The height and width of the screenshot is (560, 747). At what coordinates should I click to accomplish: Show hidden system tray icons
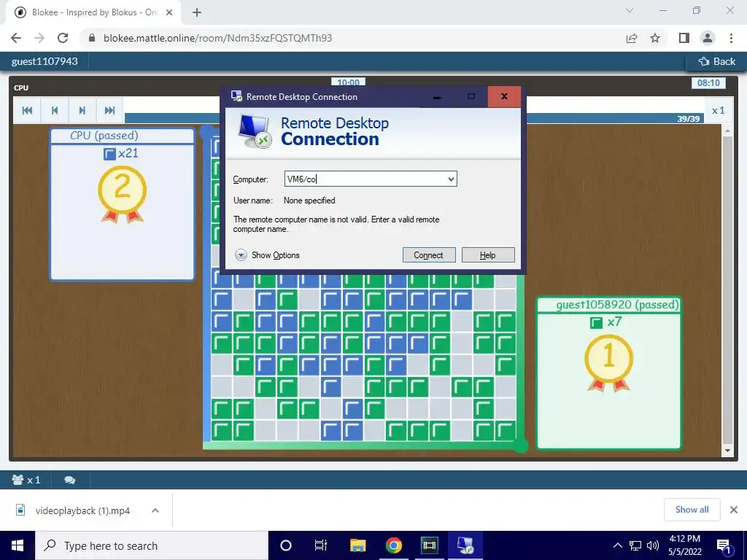pos(617,545)
